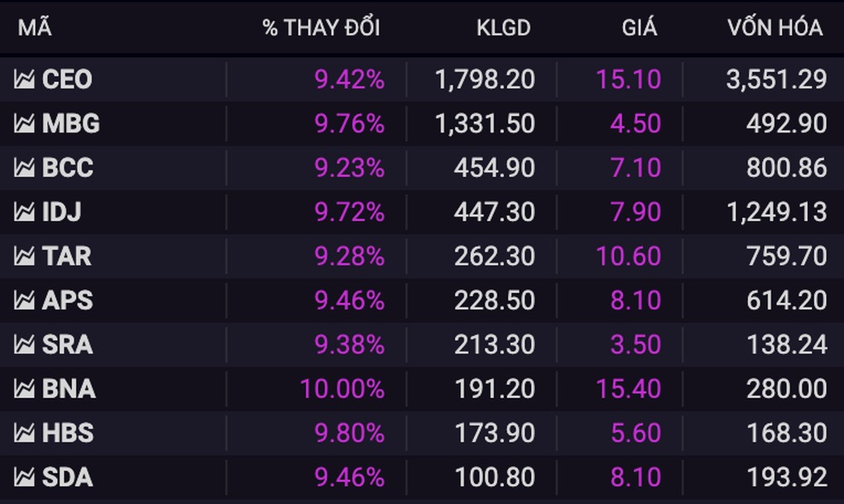Screen dimensions: 844x504
Task: Open the chart icon for MBG
Action: (24, 124)
